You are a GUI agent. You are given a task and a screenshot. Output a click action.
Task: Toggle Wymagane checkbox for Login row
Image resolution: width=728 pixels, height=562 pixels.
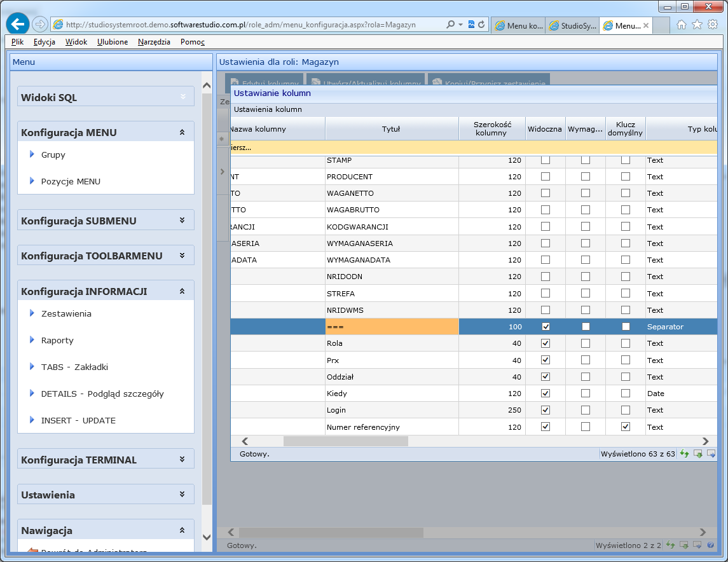(586, 410)
